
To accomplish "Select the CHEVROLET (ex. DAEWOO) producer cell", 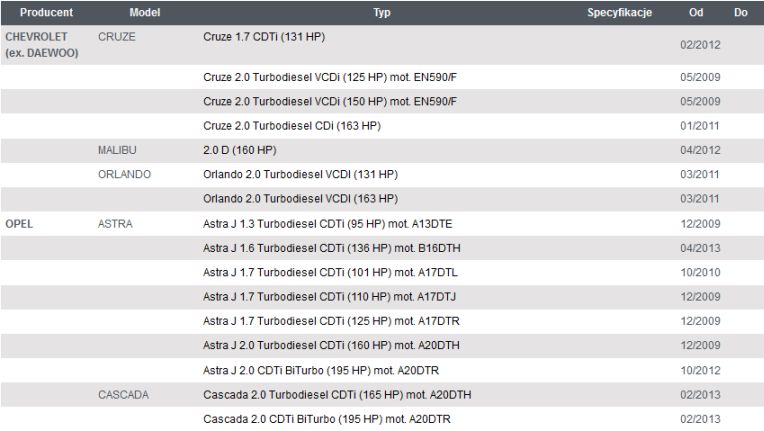I will [x=42, y=45].
